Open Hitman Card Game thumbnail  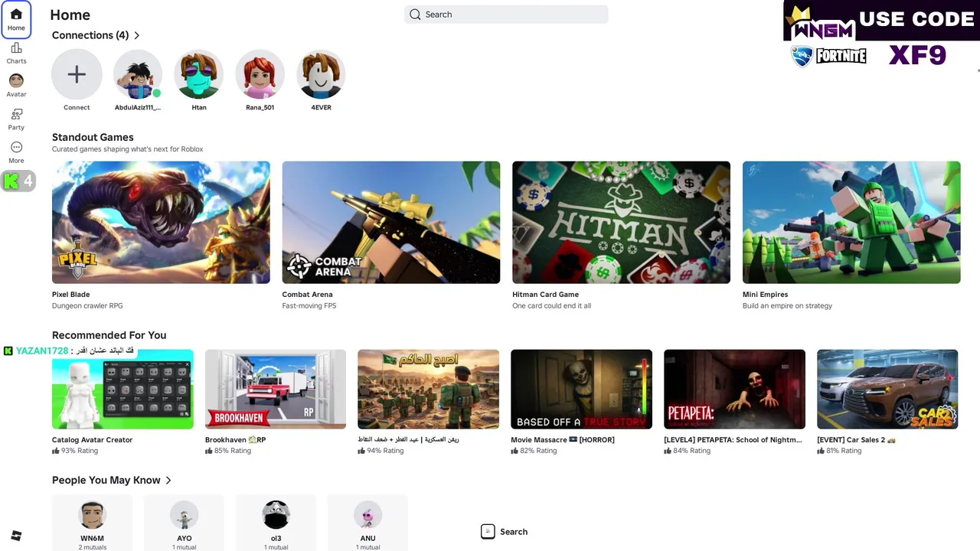pos(622,222)
